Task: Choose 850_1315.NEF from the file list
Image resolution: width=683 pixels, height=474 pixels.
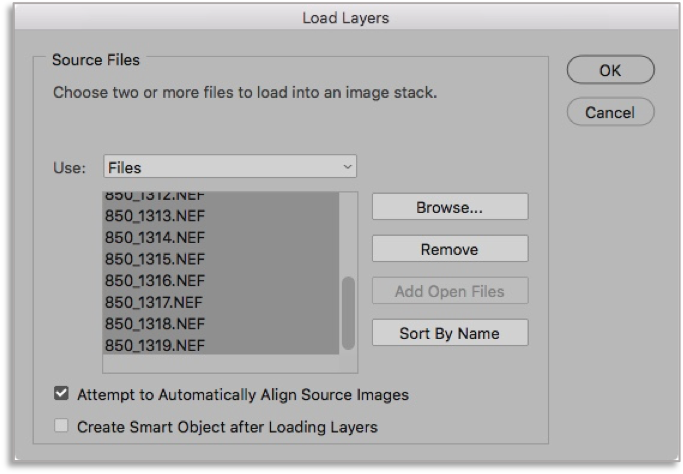Action: point(154,258)
